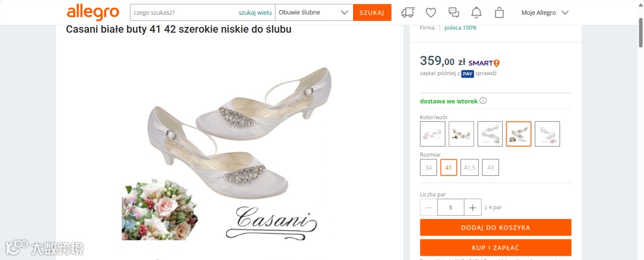Image resolution: width=644 pixels, height=260 pixels.
Task: Click the SMART! badge icon
Action: coord(484,63)
